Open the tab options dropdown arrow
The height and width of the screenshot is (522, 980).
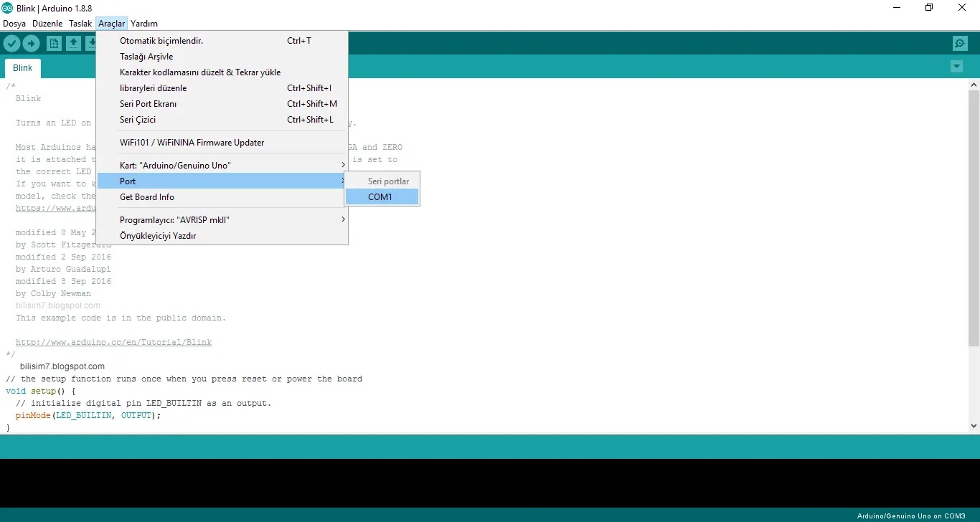[x=956, y=67]
